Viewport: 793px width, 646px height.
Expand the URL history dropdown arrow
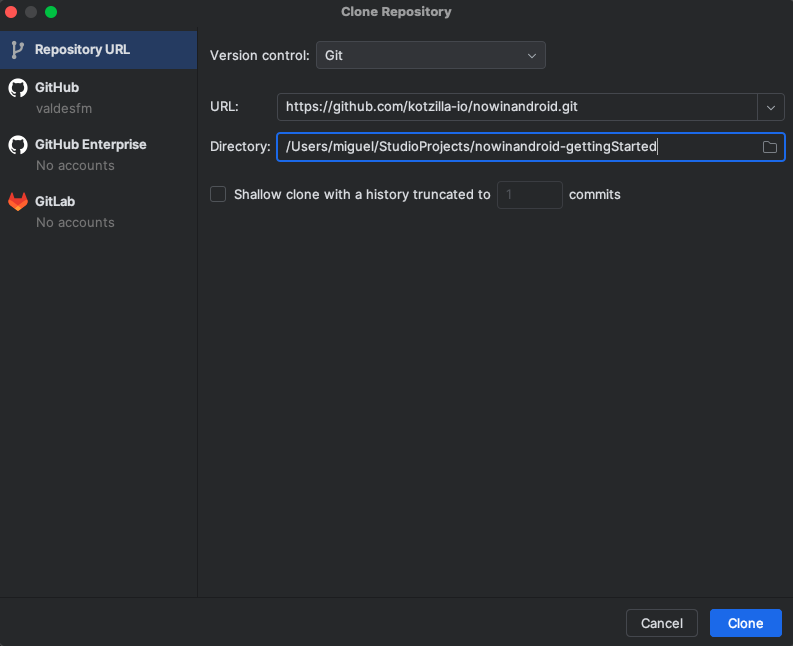pyautogui.click(x=771, y=106)
